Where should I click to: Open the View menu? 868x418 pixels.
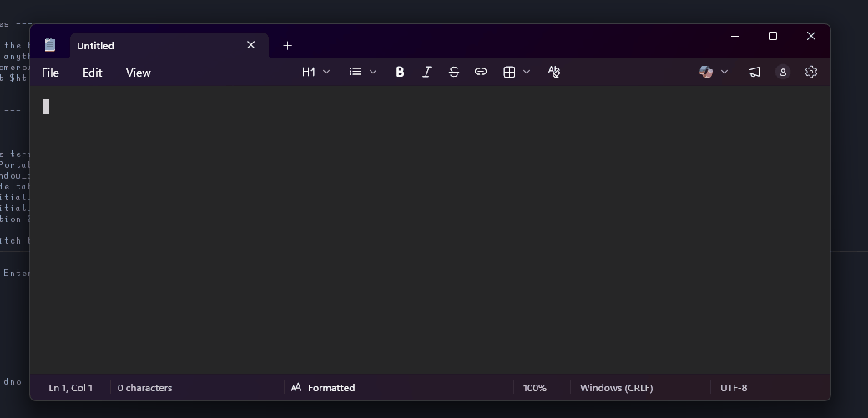click(138, 73)
